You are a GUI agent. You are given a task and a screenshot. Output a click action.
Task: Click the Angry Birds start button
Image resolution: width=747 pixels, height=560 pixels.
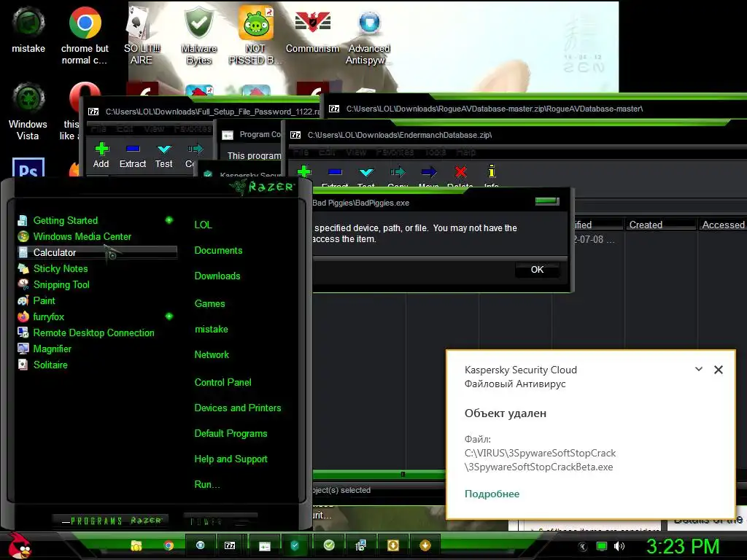coord(18,545)
